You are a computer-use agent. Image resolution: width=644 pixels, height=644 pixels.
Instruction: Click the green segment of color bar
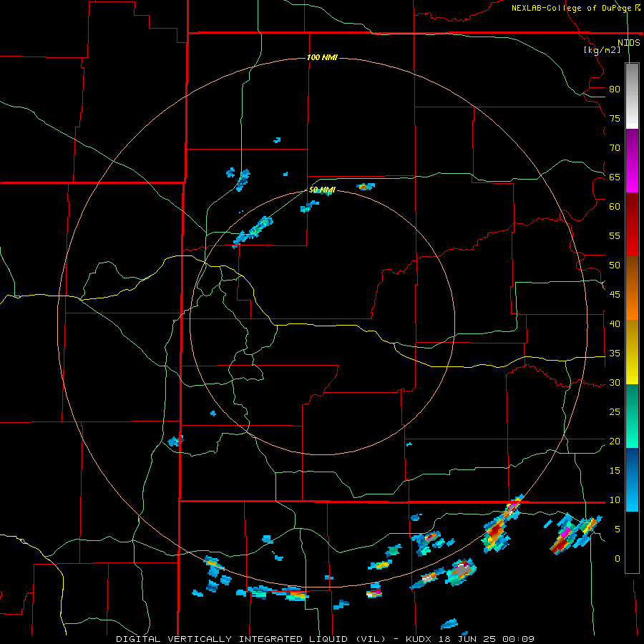point(632,416)
